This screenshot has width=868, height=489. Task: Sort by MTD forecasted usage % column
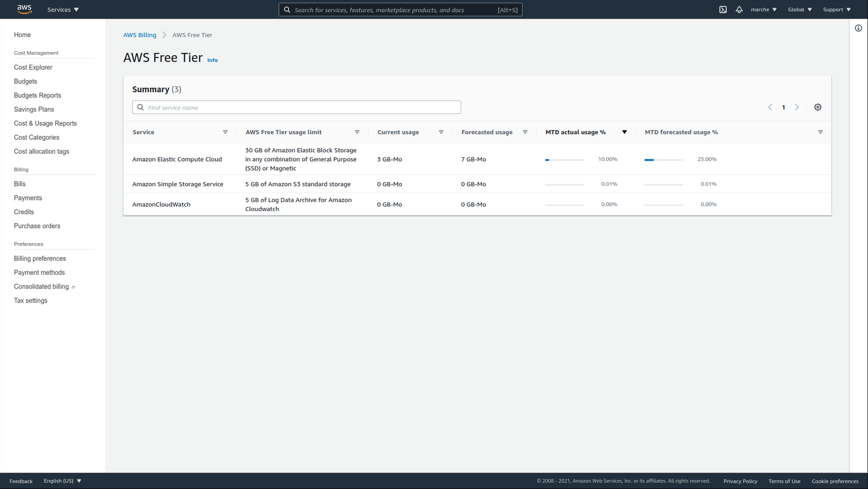[x=821, y=132]
